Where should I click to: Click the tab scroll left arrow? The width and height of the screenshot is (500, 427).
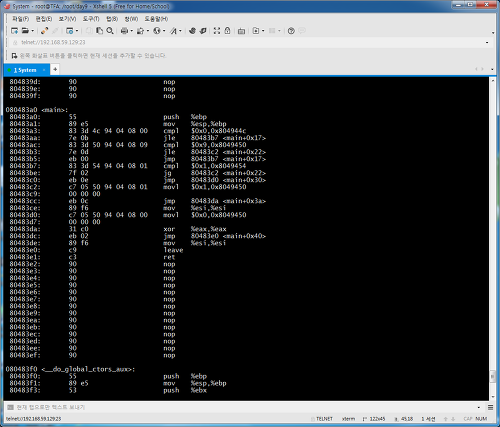(476, 69)
